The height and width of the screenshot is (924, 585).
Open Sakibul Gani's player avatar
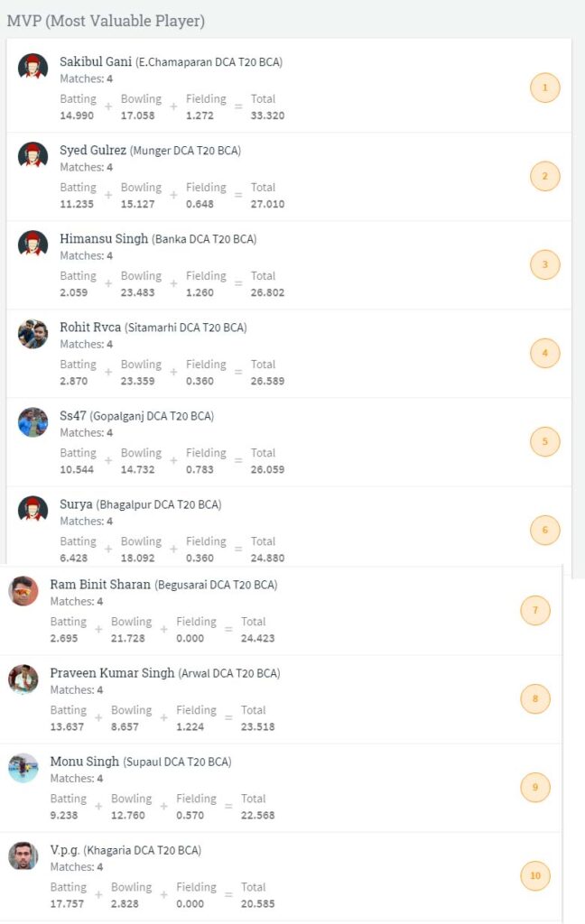[x=33, y=67]
